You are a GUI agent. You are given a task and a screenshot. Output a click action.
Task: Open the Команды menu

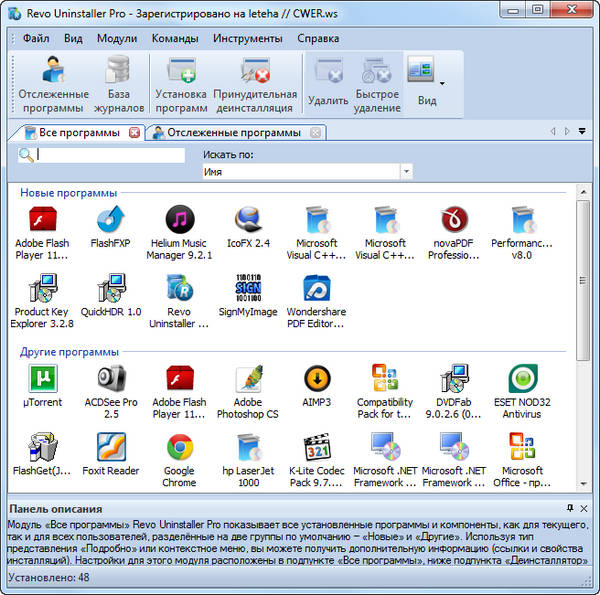[175, 38]
